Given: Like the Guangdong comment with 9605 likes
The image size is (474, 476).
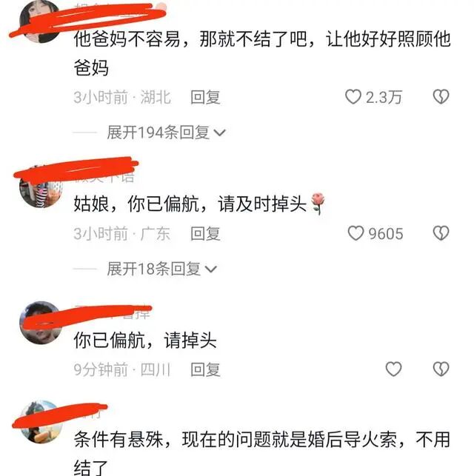Looking at the screenshot, I should 355,233.
